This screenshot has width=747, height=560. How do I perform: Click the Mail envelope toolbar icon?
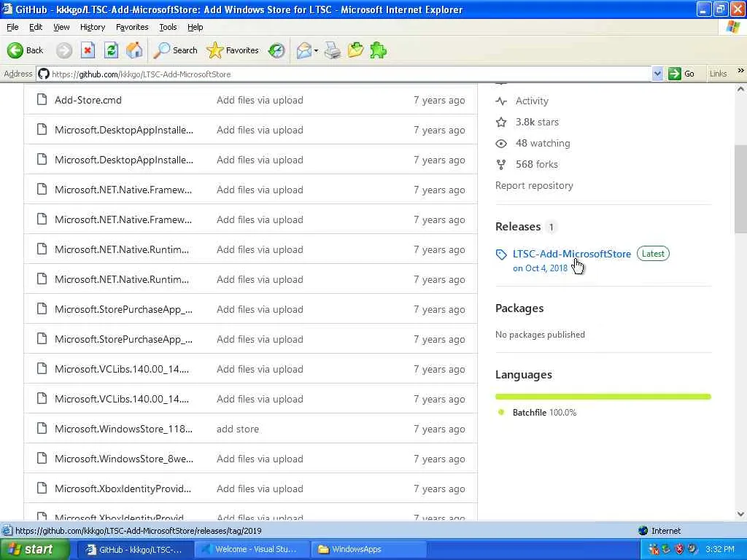304,50
